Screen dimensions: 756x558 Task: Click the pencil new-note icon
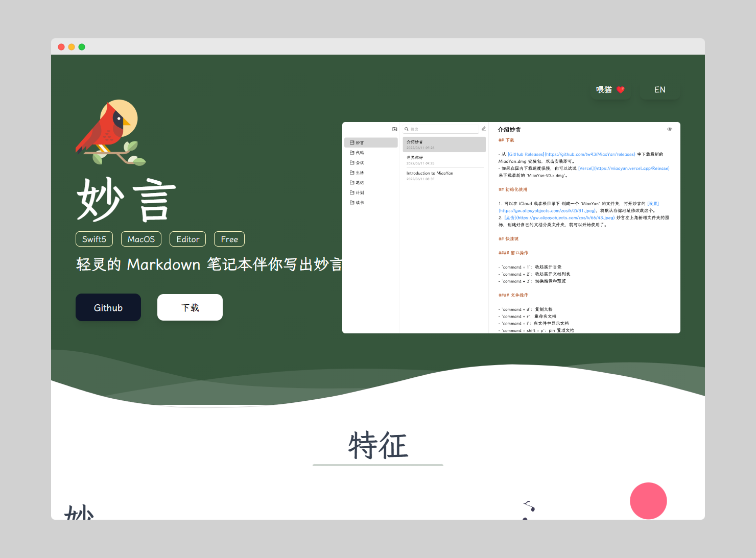[x=483, y=129]
